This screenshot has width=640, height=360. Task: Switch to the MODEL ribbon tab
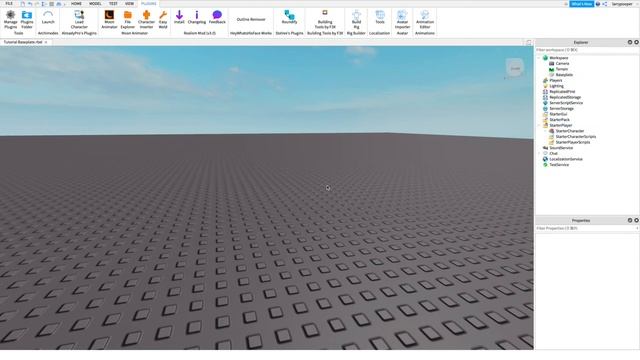[95, 4]
